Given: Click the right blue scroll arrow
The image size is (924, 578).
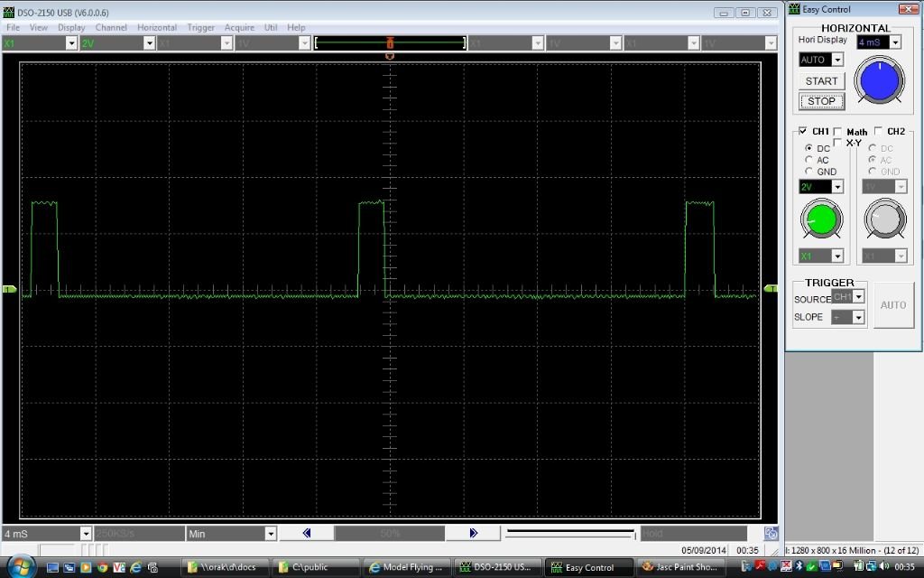Looking at the screenshot, I should click(474, 534).
